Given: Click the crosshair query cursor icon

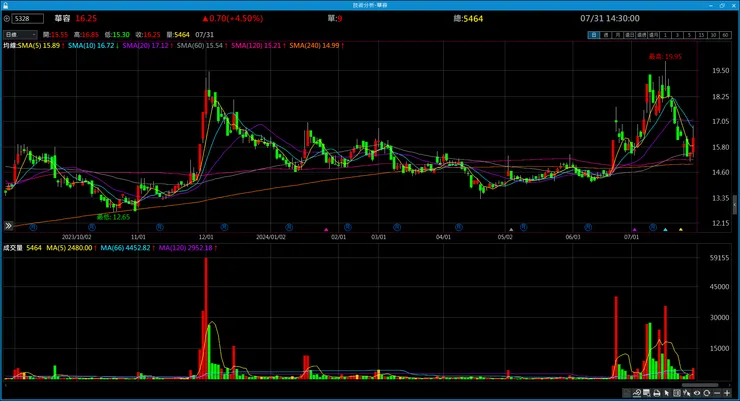Looking at the screenshot, I should 687,393.
